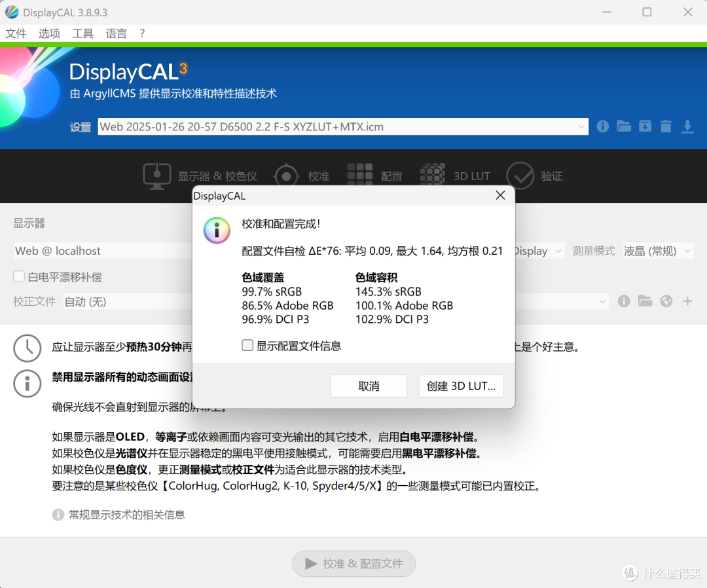This screenshot has height=588, width=707.
Task: Click the globe icon in the correction file row
Action: tap(666, 301)
